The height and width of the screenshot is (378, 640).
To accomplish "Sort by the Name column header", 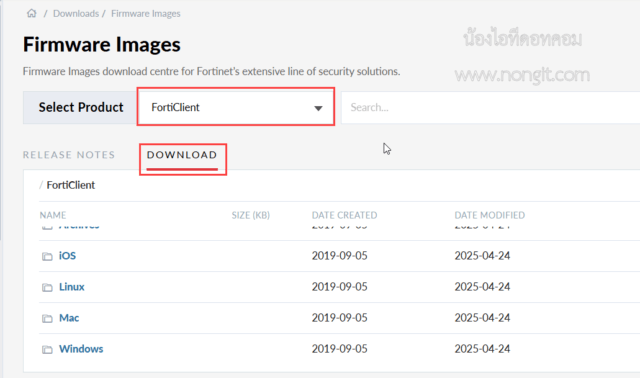I will click(53, 215).
